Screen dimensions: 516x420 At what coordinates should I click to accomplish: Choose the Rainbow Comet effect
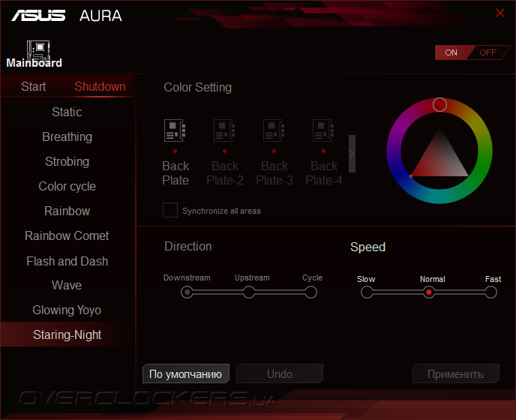click(67, 235)
